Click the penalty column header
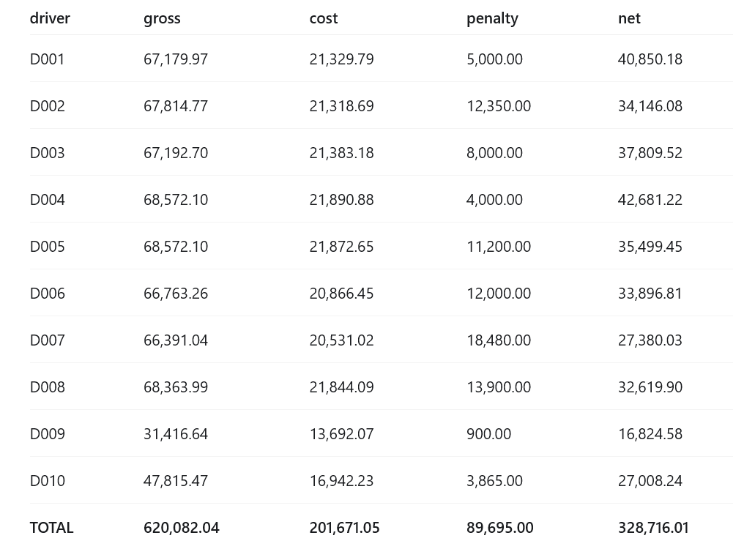Viewport: 755px width, 560px height. point(492,19)
